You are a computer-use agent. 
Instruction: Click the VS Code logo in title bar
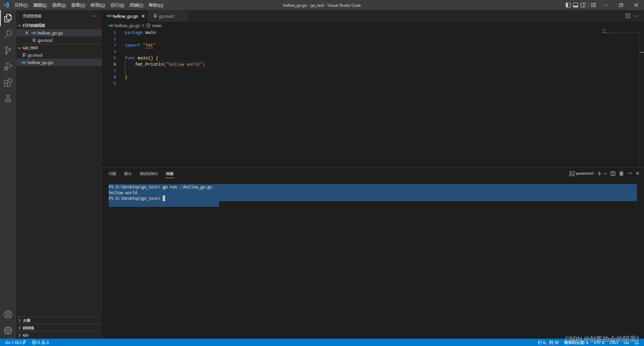click(x=6, y=5)
